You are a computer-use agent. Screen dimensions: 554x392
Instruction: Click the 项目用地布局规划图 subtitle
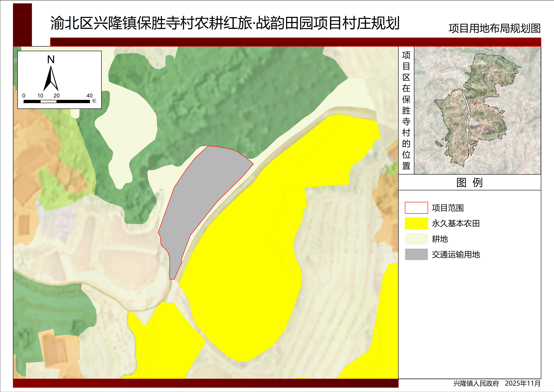[x=494, y=28]
